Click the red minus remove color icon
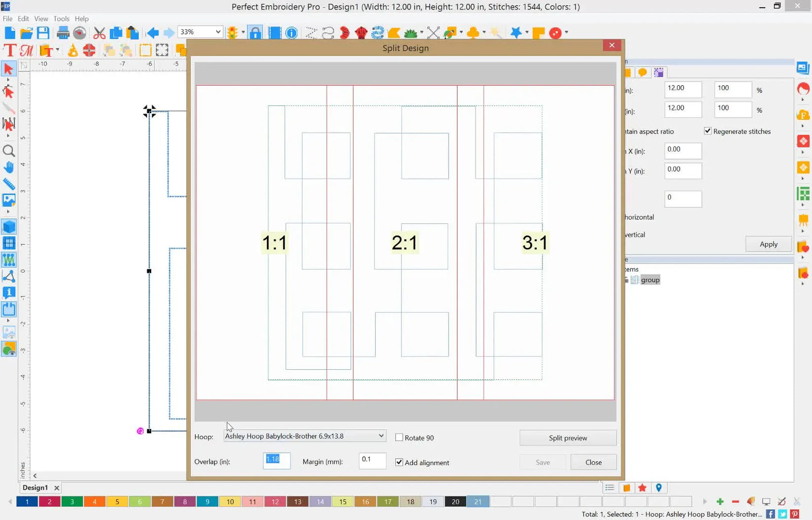Viewport: 812px width, 520px height. [735, 502]
